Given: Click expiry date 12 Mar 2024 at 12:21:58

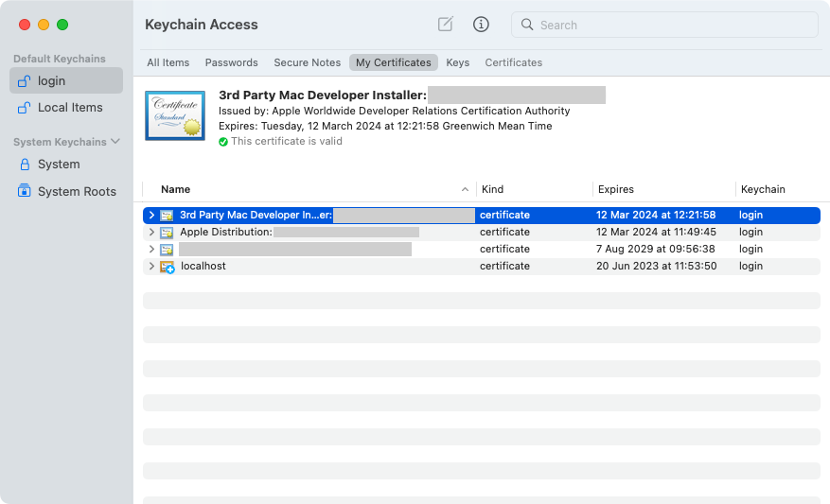Looking at the screenshot, I should point(656,215).
